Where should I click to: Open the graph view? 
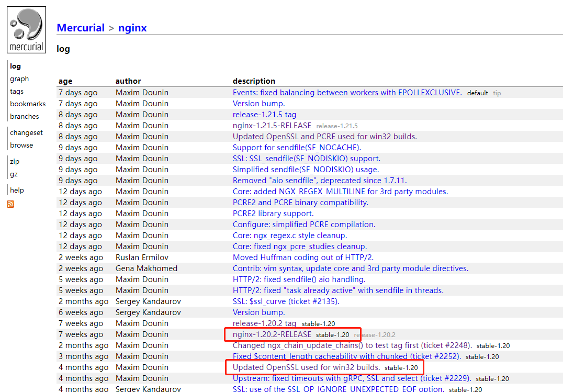click(19, 79)
